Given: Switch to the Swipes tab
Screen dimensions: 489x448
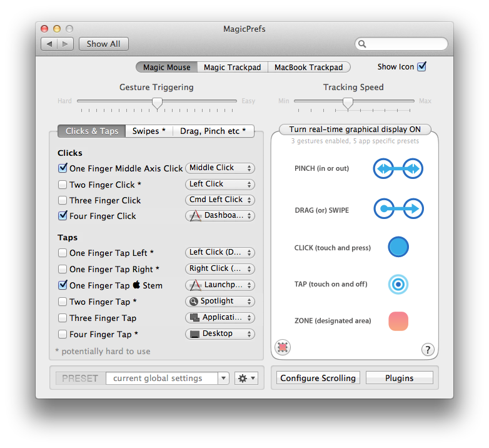Looking at the screenshot, I should [x=149, y=131].
